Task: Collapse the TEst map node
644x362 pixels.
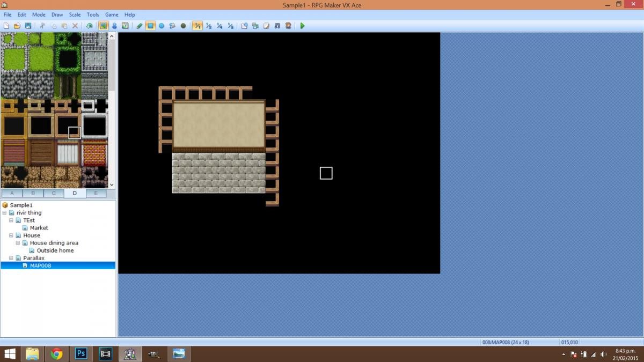Action: tap(11, 220)
